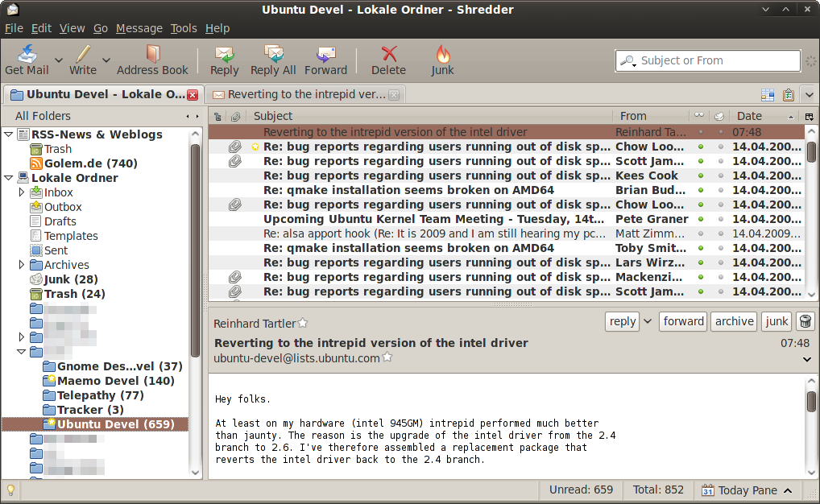Toggle read status of Mackenzi message
This screenshot has width=820, height=504.
pos(701,277)
